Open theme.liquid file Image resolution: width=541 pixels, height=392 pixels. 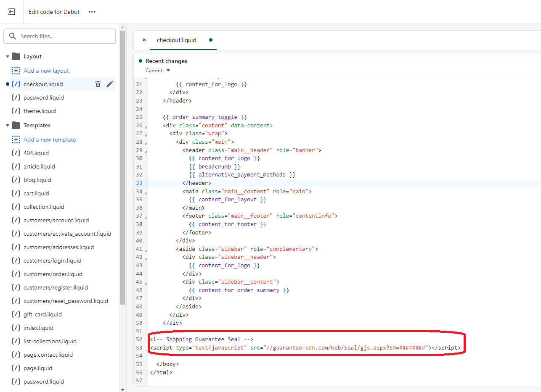coord(40,111)
